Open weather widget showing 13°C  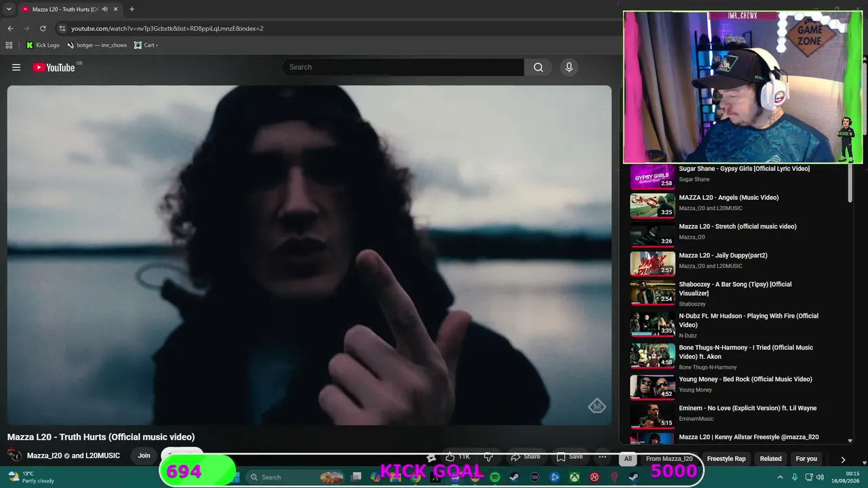click(x=31, y=477)
